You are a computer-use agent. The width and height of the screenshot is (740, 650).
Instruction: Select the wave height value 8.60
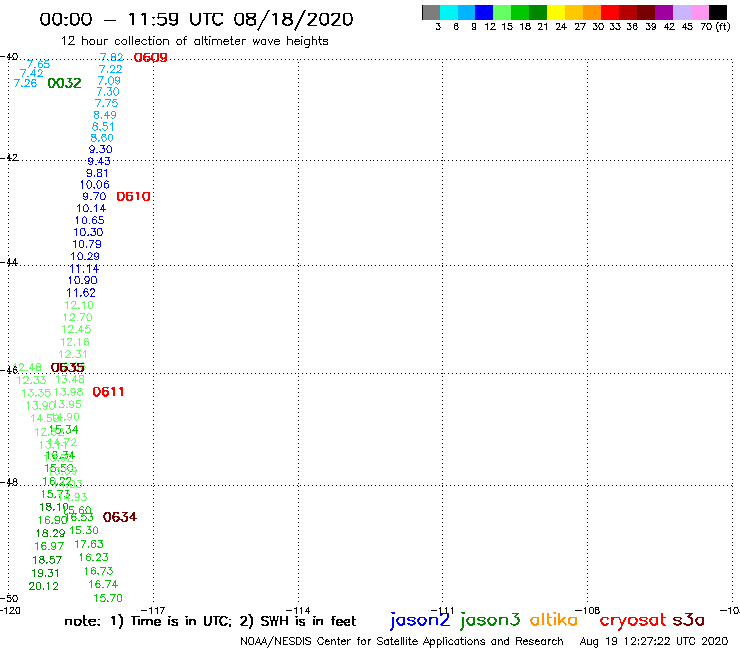coord(102,138)
